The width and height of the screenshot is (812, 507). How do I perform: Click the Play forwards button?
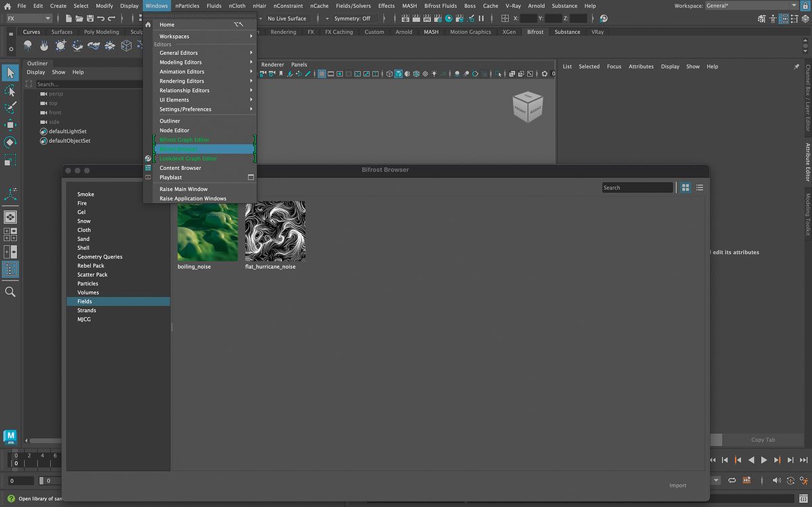(x=764, y=460)
